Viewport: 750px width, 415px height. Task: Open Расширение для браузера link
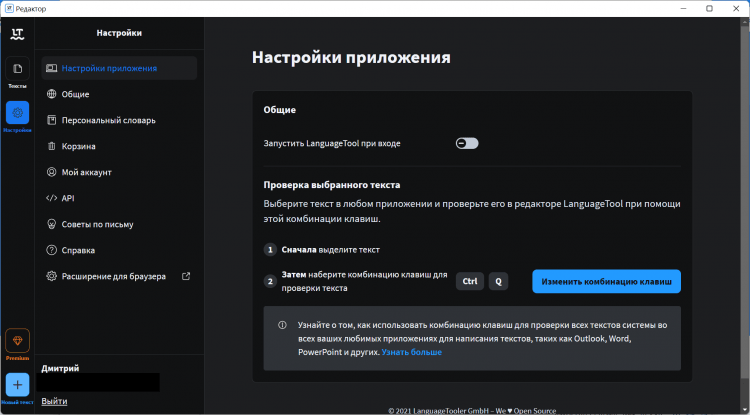(x=119, y=276)
